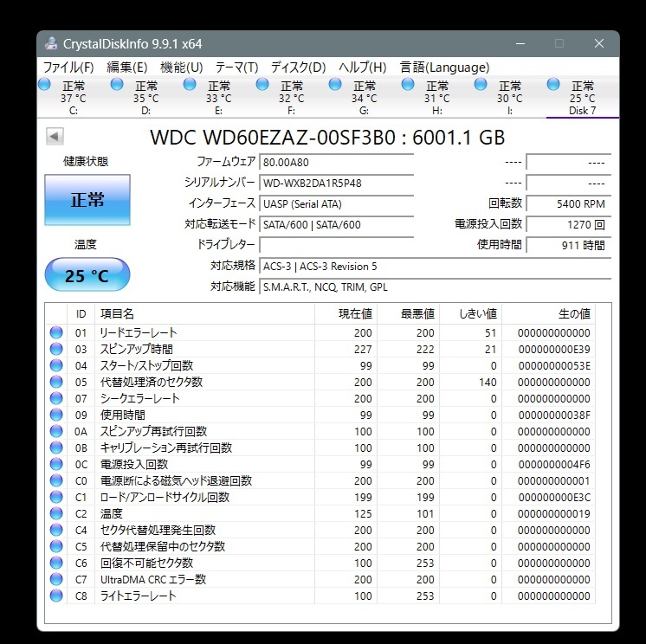The width and height of the screenshot is (646, 644).
Task: Click status orb of attribute 04 スタート/ストップ回数
Action: tap(56, 365)
